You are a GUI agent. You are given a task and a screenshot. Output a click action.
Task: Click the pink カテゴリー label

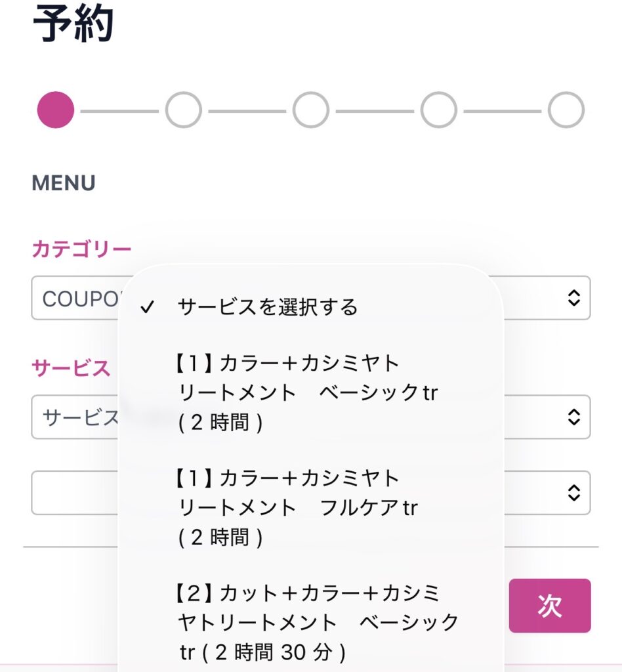click(81, 249)
